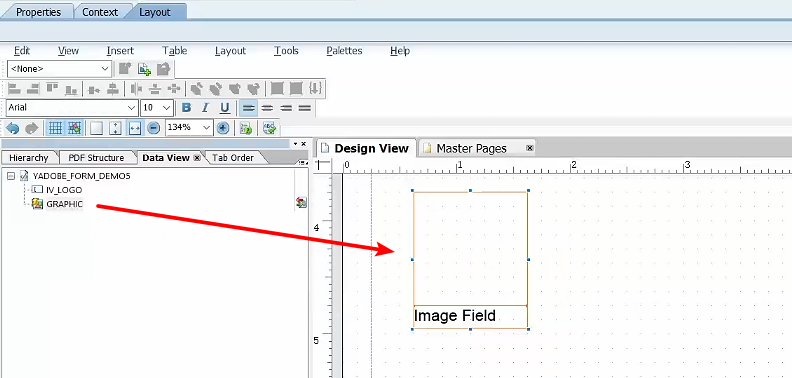Toggle justify paragraph alignment

point(305,108)
